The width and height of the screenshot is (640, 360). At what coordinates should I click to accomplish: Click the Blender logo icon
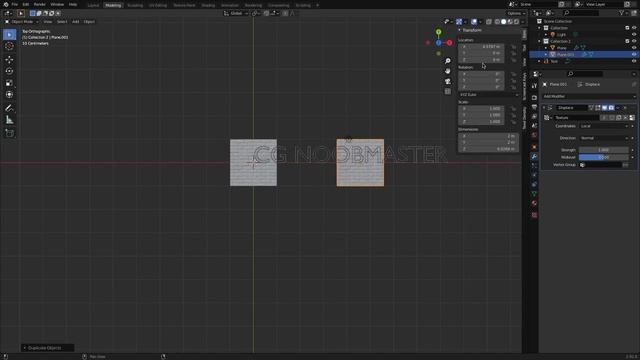coord(6,4)
